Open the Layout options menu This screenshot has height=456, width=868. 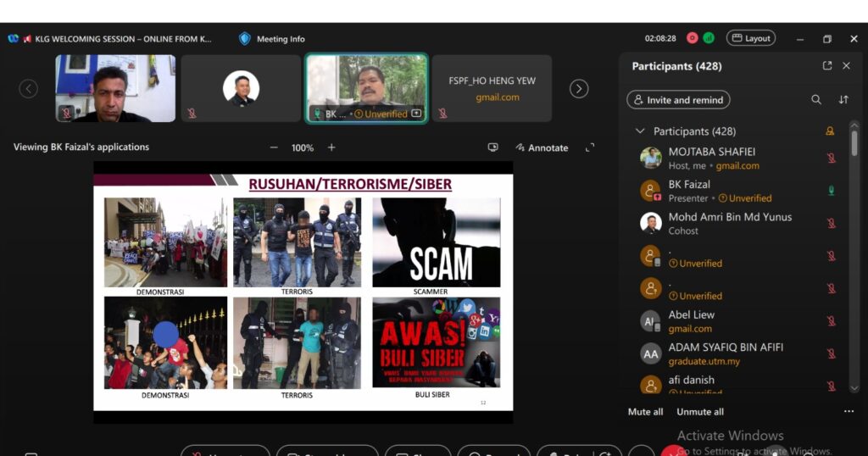(751, 38)
